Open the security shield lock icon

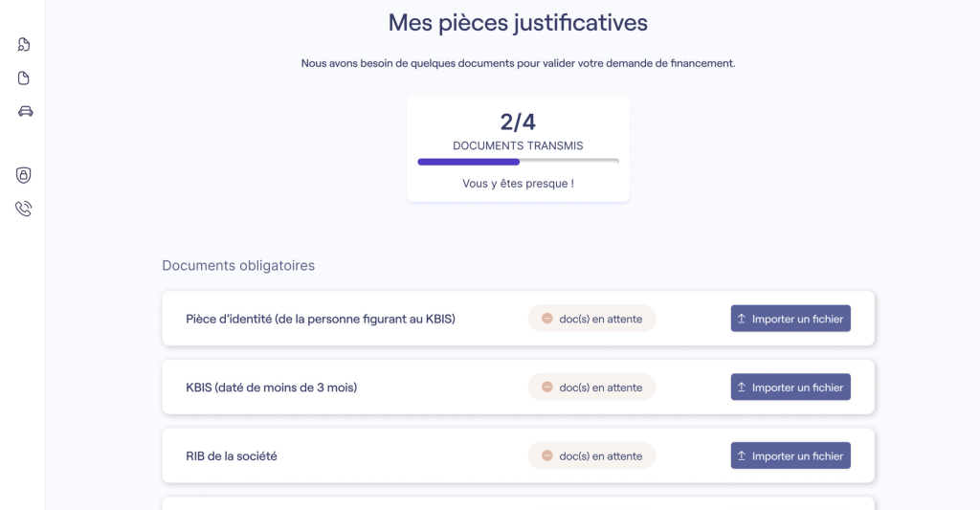pos(24,175)
